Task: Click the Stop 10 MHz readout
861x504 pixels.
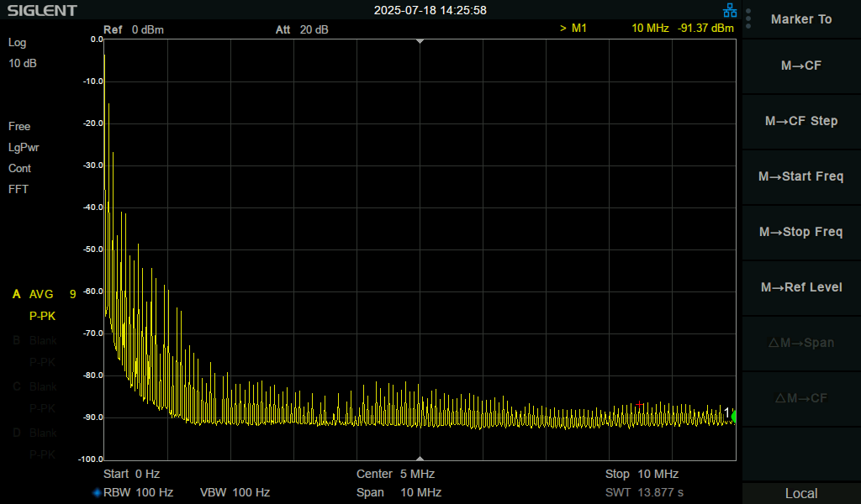Action: coord(642,474)
